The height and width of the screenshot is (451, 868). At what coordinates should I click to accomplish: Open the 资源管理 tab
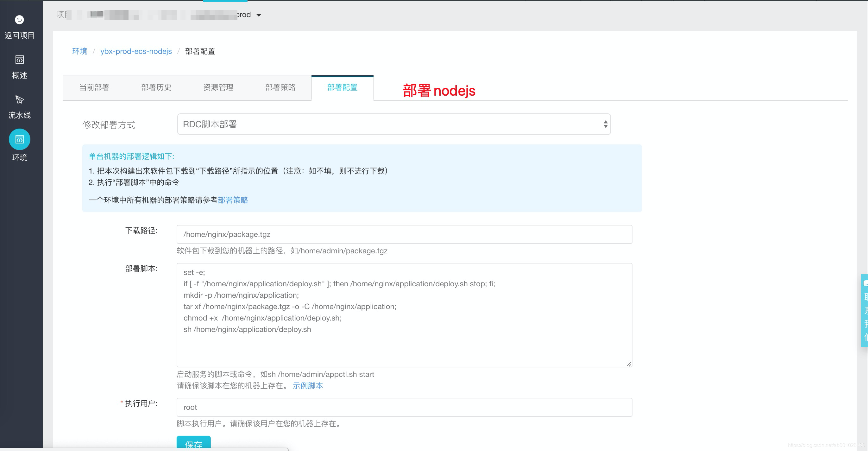pyautogui.click(x=218, y=88)
